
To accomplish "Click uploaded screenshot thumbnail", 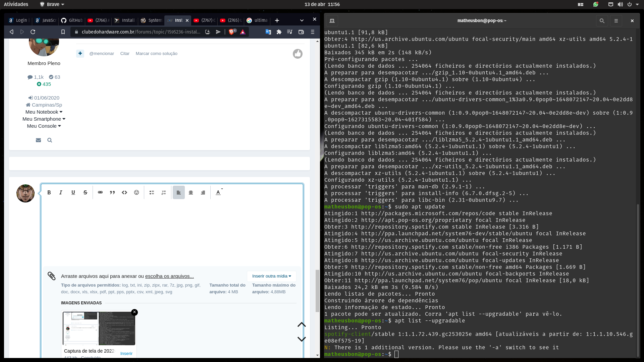I will pyautogui.click(x=99, y=328).
